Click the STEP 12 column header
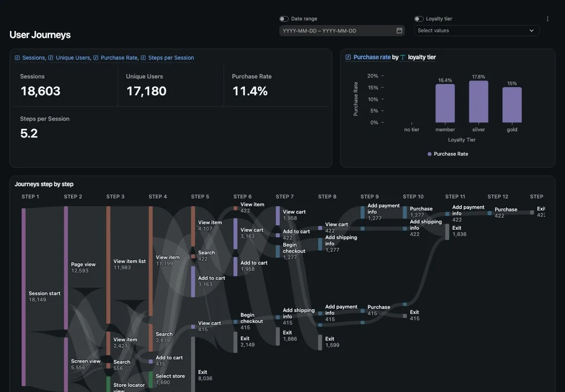 coord(498,197)
